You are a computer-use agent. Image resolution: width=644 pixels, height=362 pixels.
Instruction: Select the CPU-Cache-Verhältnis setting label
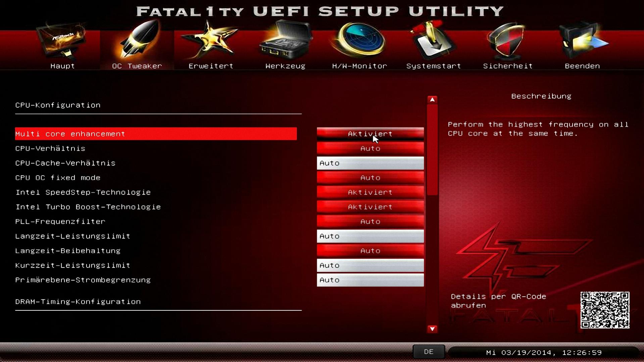(x=65, y=163)
